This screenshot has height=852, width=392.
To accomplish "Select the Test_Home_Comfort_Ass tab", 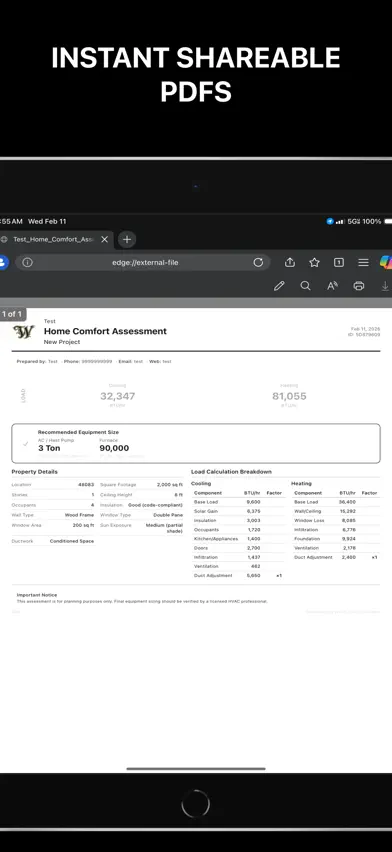I will tap(53, 239).
